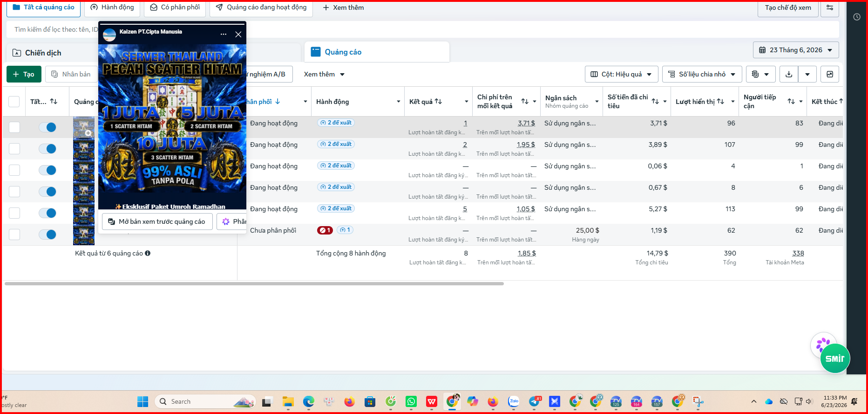Open export options dropdown arrow
Image resolution: width=868 pixels, height=414 pixels.
coord(807,74)
